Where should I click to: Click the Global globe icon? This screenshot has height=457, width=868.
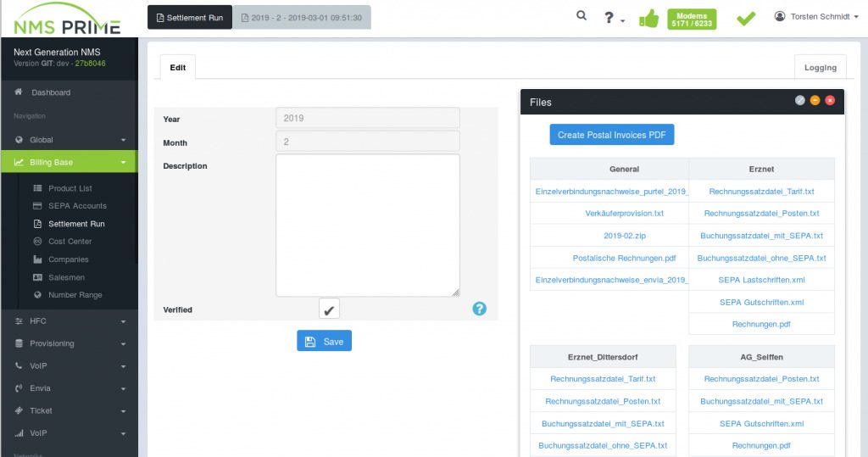pos(19,140)
